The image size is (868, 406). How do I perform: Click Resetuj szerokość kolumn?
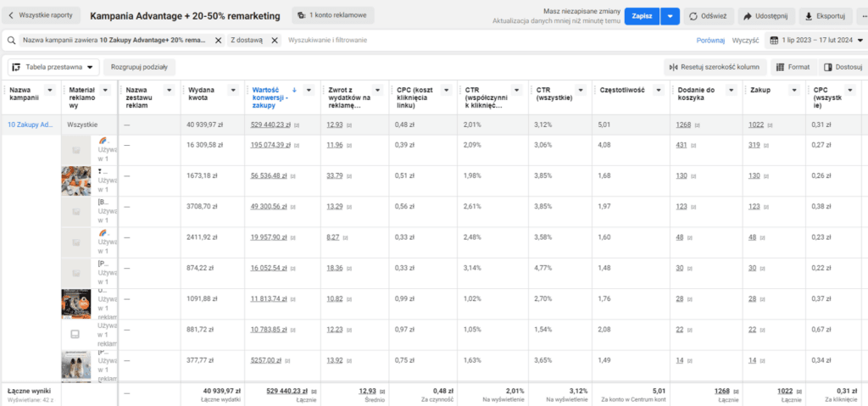[x=715, y=67]
